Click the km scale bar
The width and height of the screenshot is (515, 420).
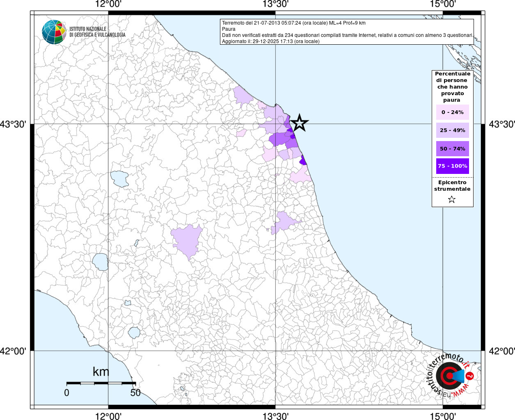(101, 383)
